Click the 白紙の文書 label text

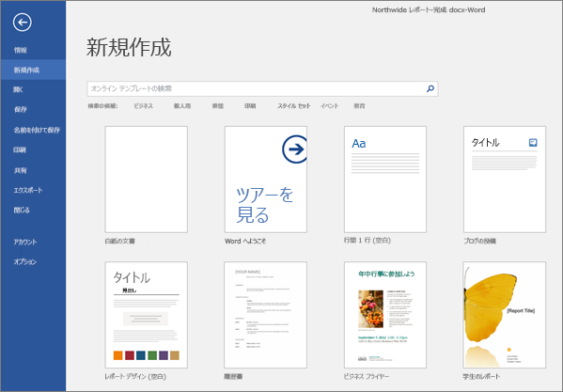pyautogui.click(x=120, y=242)
